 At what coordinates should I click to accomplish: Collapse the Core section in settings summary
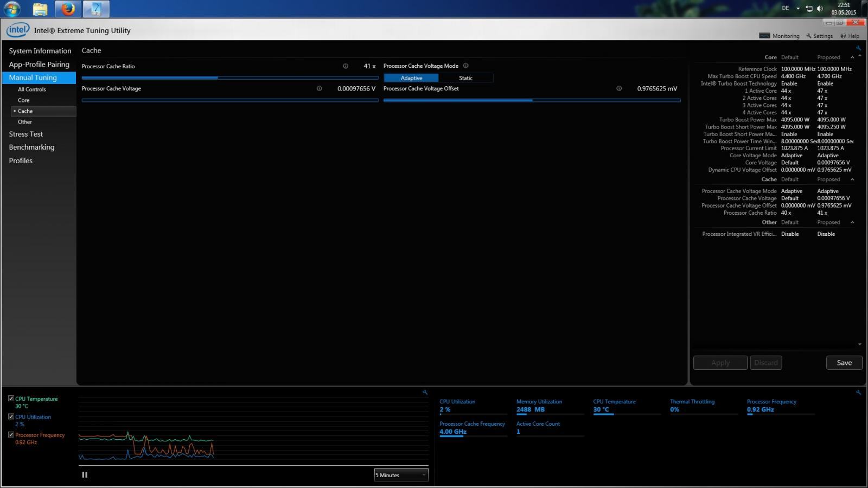pyautogui.click(x=852, y=57)
